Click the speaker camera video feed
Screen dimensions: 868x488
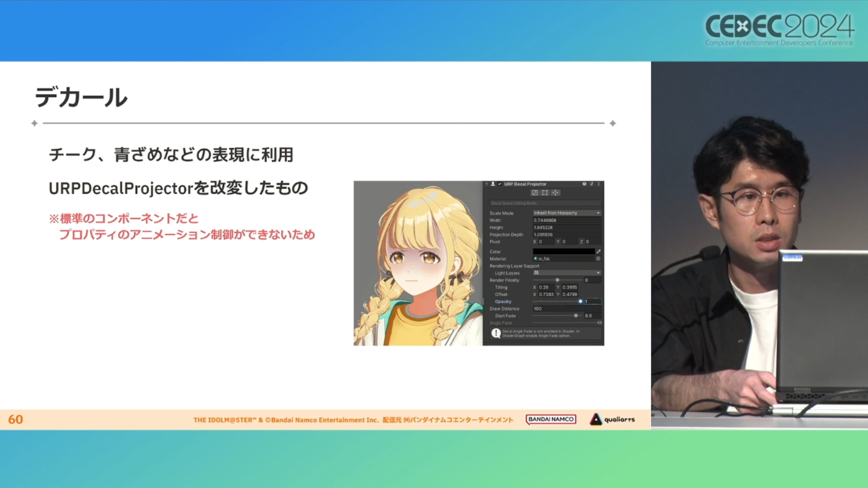tap(759, 245)
